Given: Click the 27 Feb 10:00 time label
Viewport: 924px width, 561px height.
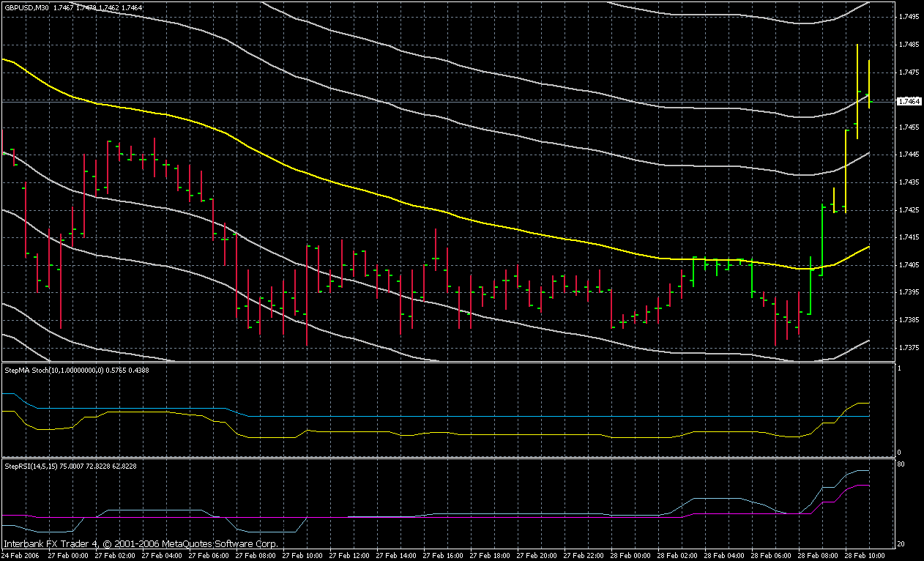Looking at the screenshot, I should (302, 556).
